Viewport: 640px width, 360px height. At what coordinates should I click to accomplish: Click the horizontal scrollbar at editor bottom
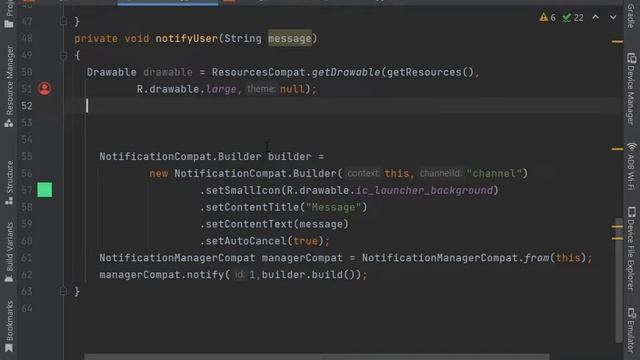click(x=316, y=357)
